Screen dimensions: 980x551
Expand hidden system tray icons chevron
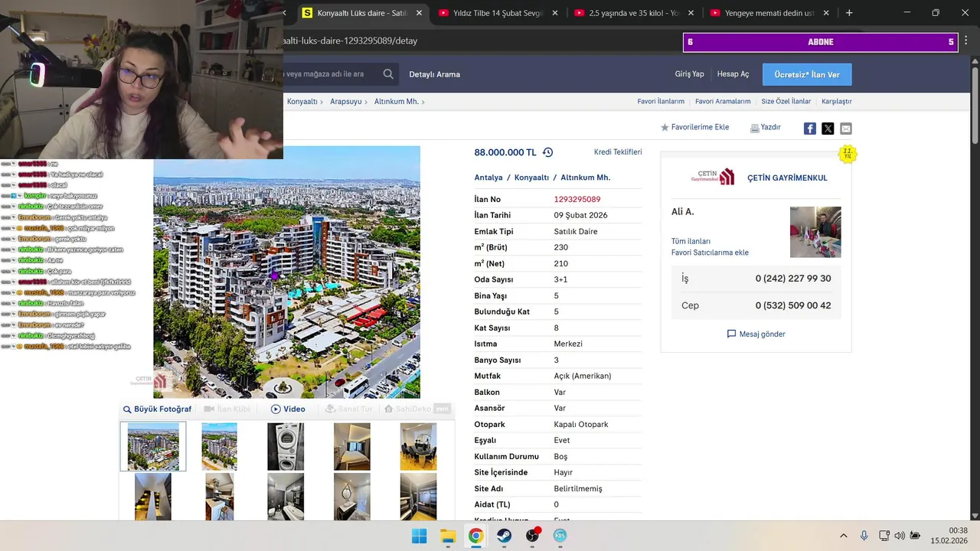click(x=844, y=536)
